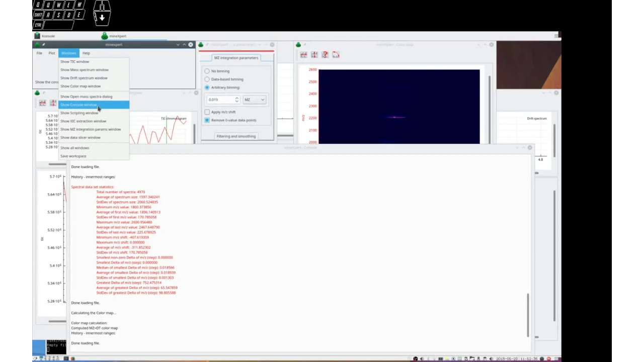Click the pin icon in the minexpert main window title bar
This screenshot has height=362, width=644.
[44, 45]
